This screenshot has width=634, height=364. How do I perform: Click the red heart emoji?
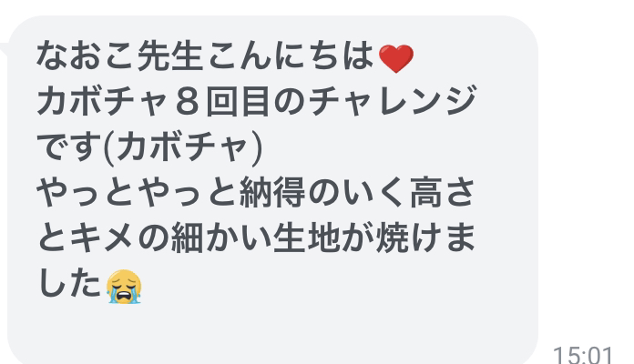pyautogui.click(x=396, y=58)
